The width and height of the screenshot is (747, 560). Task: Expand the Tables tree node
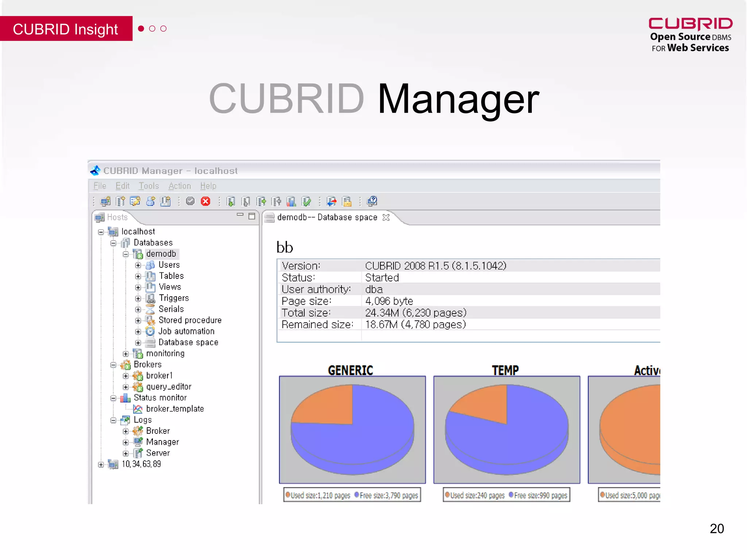click(138, 276)
